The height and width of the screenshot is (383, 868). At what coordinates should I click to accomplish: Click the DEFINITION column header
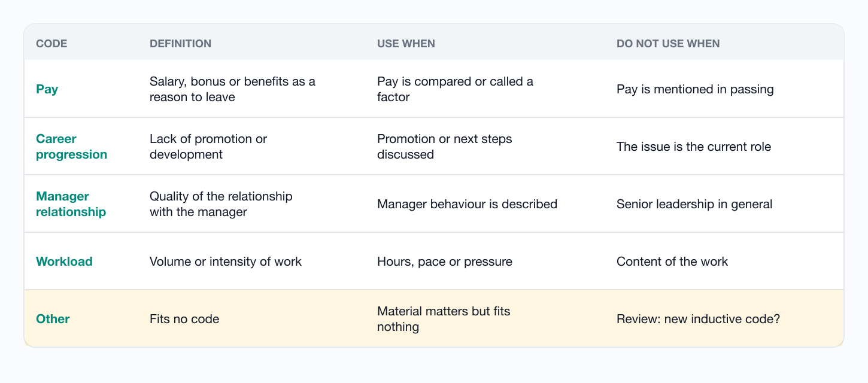(180, 44)
